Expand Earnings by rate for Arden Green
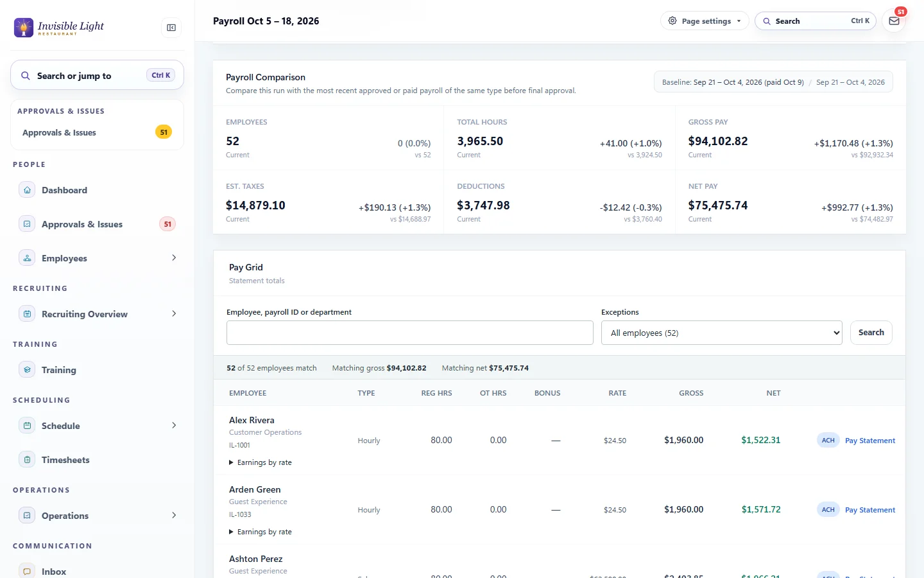 [261, 532]
